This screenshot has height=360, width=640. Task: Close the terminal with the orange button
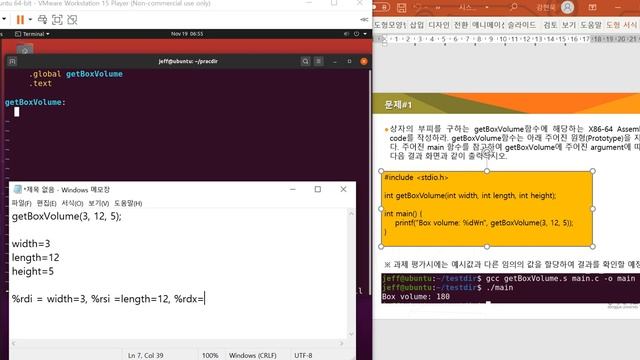pos(364,61)
